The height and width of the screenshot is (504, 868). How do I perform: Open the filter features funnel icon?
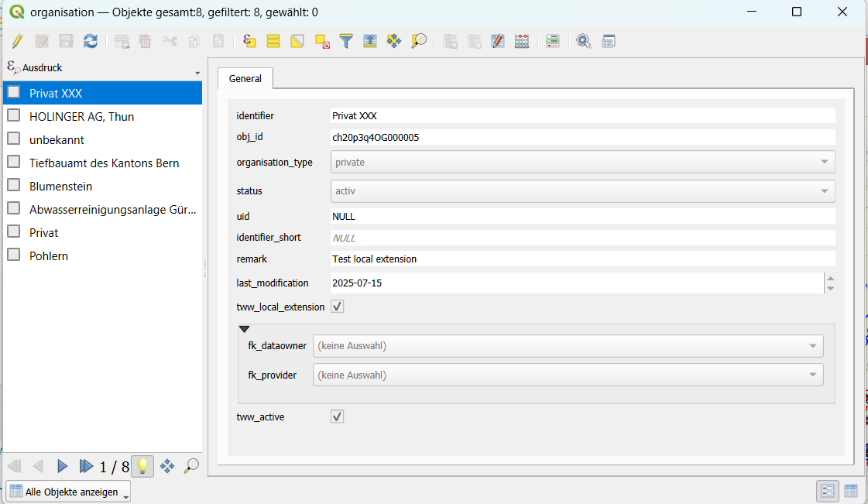346,41
